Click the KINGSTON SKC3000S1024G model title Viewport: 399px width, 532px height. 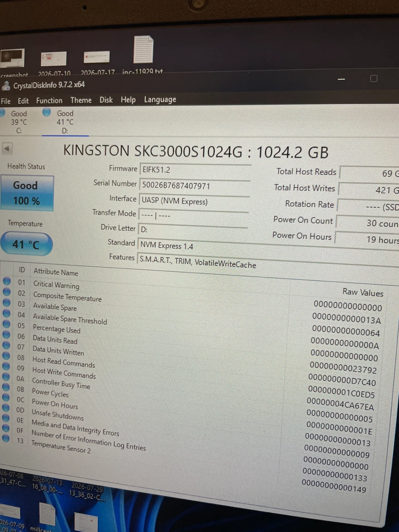tap(196, 151)
